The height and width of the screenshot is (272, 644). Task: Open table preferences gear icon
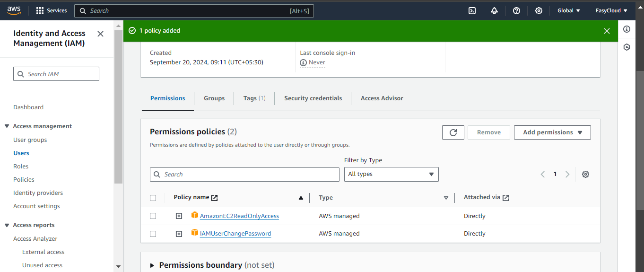pos(585,174)
